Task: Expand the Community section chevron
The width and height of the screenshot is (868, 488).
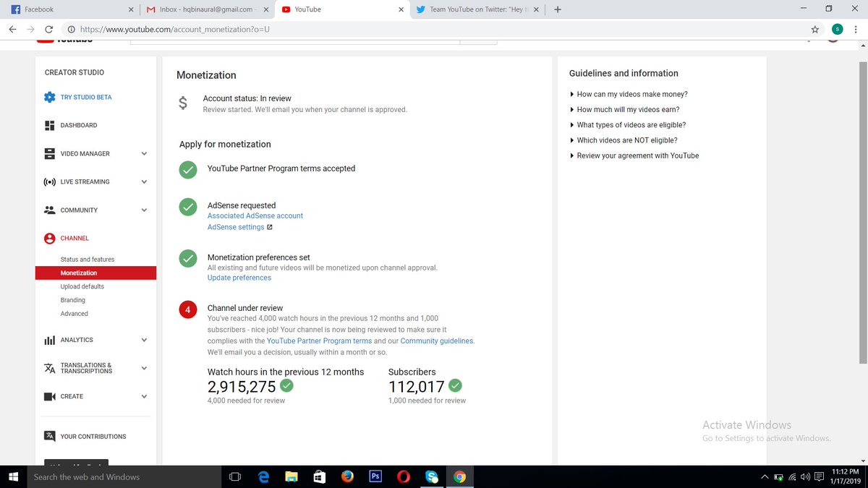Action: (144, 210)
